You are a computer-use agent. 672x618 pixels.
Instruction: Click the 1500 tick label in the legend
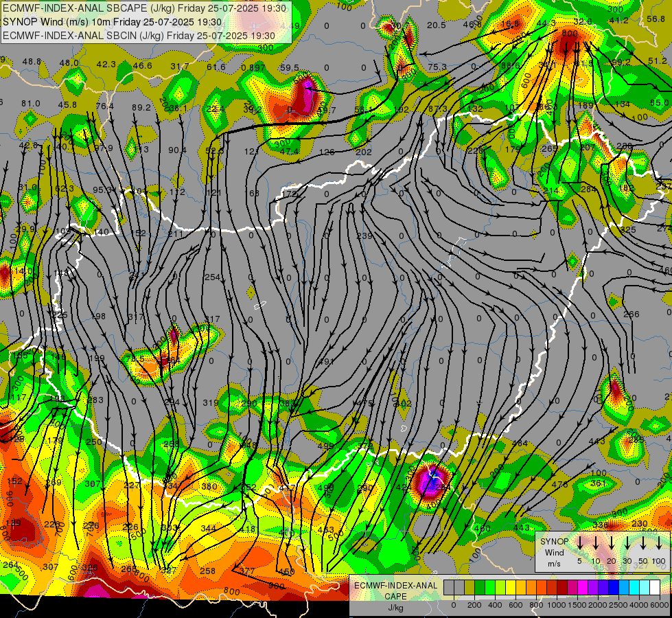(577, 605)
